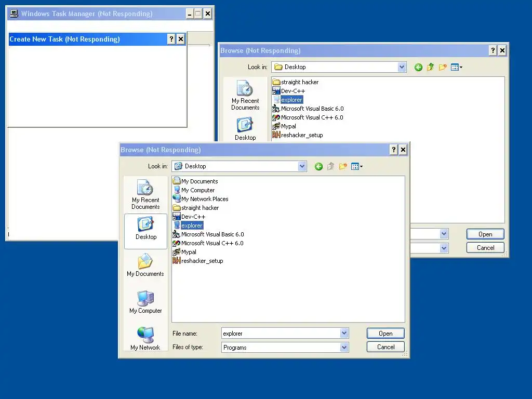Expand Look in dropdown in front Browse dialog
The height and width of the screenshot is (399, 532).
[302, 166]
